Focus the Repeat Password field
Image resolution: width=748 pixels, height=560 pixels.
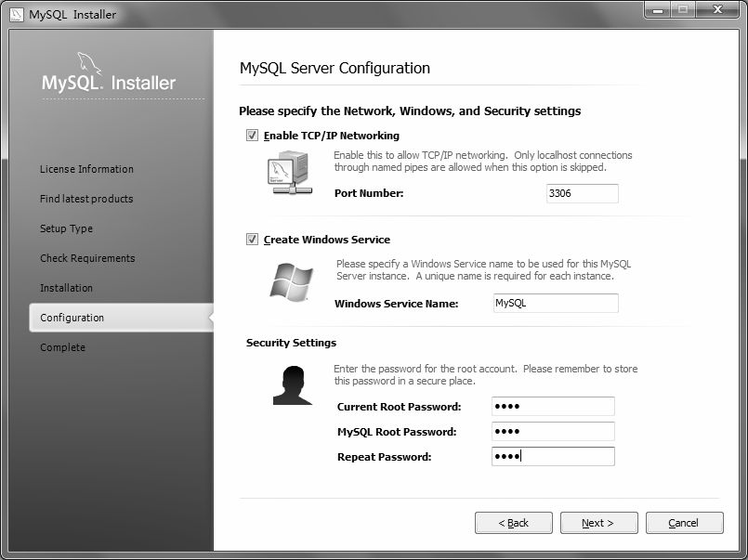click(553, 457)
